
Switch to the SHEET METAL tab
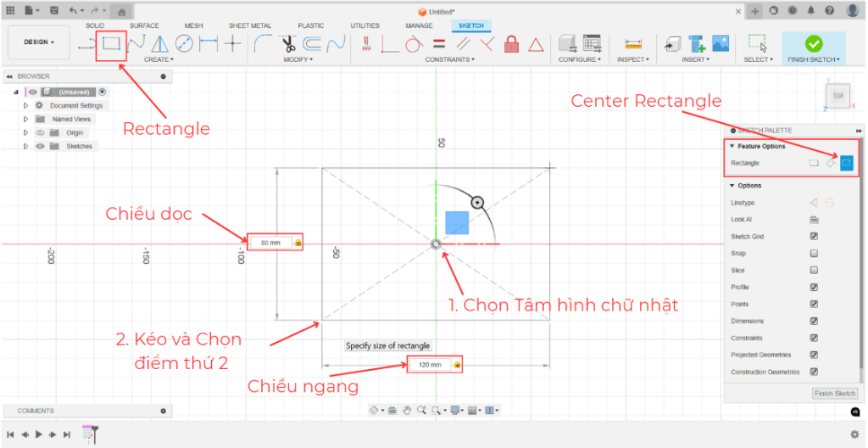coord(249,25)
